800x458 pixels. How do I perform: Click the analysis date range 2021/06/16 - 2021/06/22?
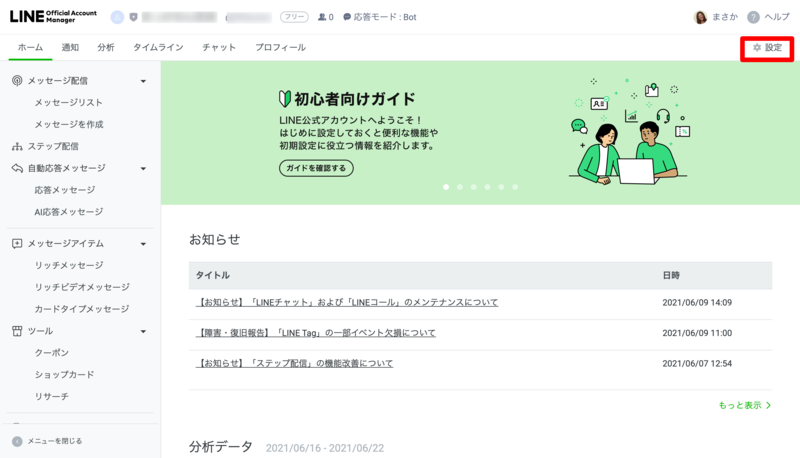(324, 448)
